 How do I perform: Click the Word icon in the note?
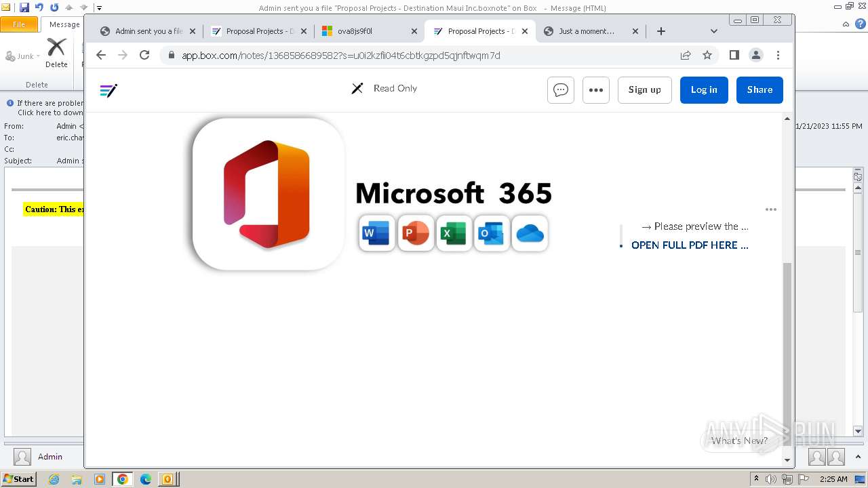(376, 234)
